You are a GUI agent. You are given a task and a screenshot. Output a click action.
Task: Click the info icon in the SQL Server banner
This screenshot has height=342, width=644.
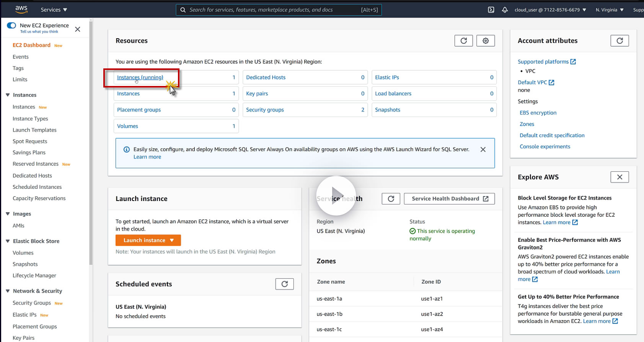click(127, 149)
